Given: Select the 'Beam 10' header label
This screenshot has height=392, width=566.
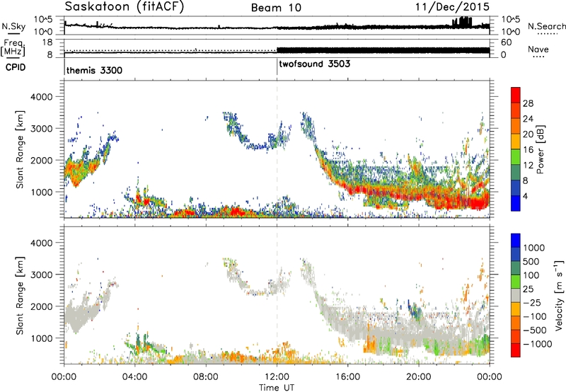Looking at the screenshot, I should click(x=276, y=8).
